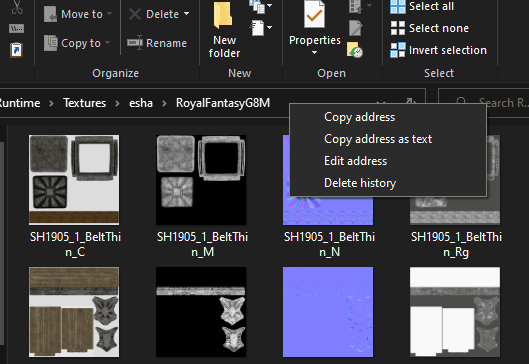Image resolution: width=529 pixels, height=364 pixels.
Task: Open the Copy to menu
Action: (x=77, y=43)
